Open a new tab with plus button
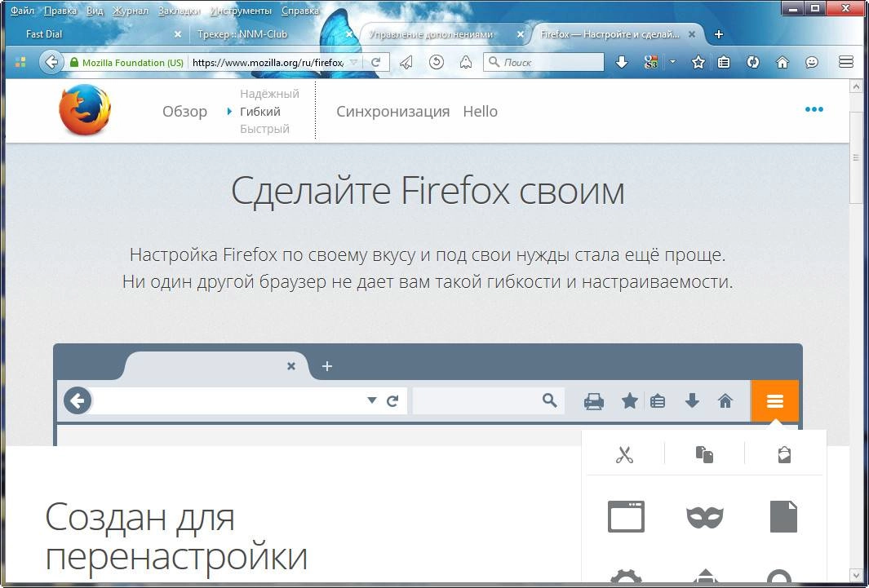The image size is (869, 588). pos(719,34)
